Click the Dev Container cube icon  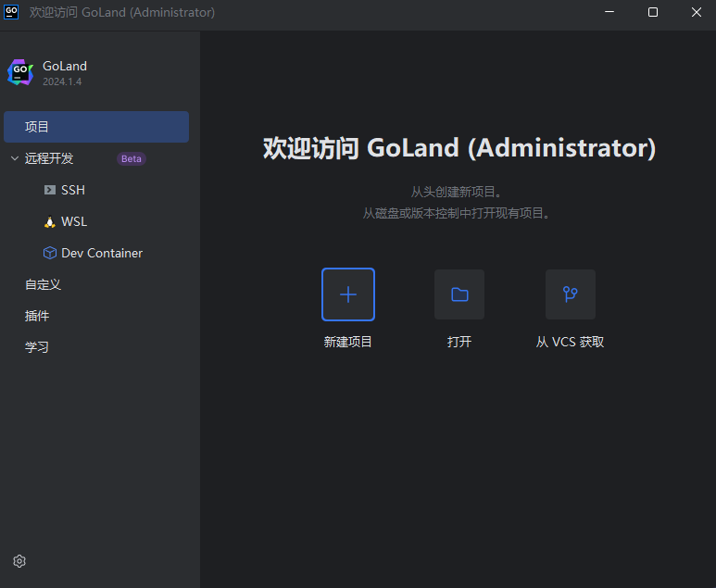tap(50, 253)
